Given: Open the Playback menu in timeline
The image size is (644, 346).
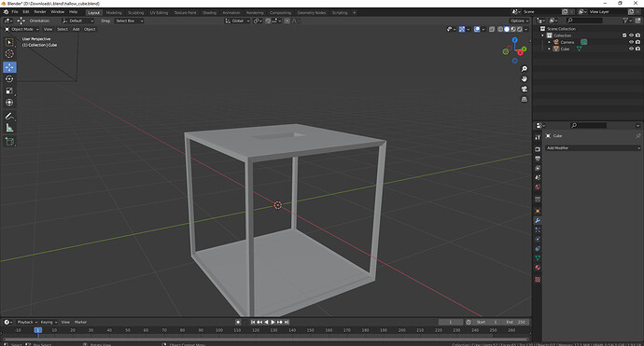Looking at the screenshot, I should (27, 322).
